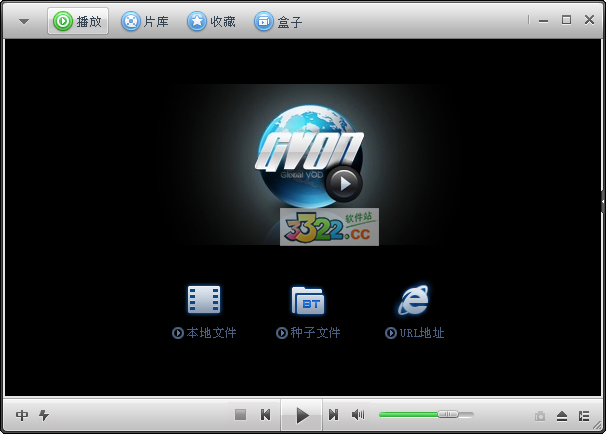The image size is (606, 434).
Task: Open the 盒子 box tab
Action: (278, 21)
